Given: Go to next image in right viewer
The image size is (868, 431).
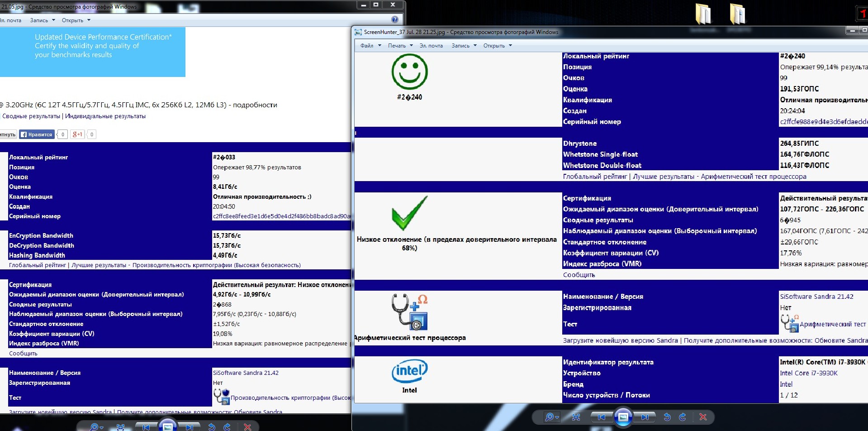Looking at the screenshot, I should click(x=645, y=417).
